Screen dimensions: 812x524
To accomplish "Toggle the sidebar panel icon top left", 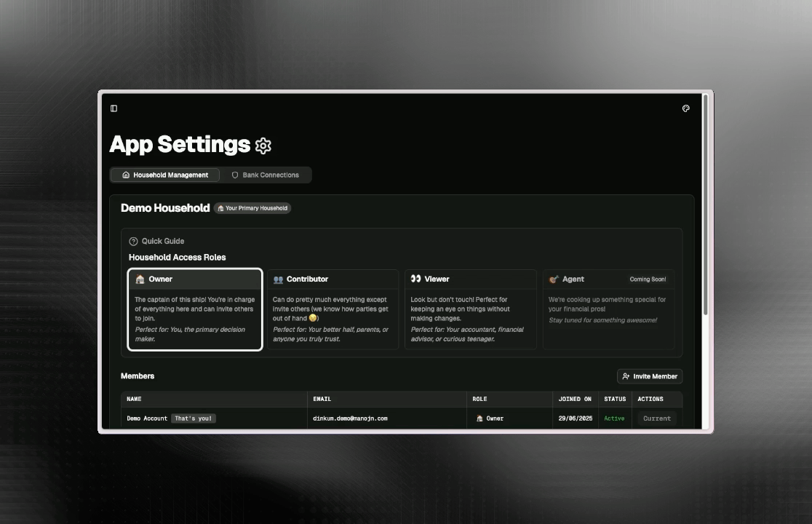I will pos(114,108).
